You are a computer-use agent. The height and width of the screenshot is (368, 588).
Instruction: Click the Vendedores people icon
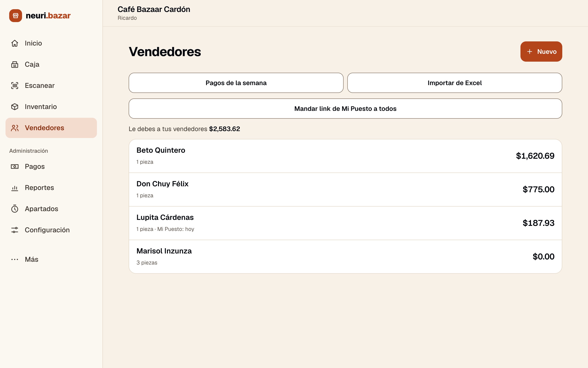(x=14, y=128)
